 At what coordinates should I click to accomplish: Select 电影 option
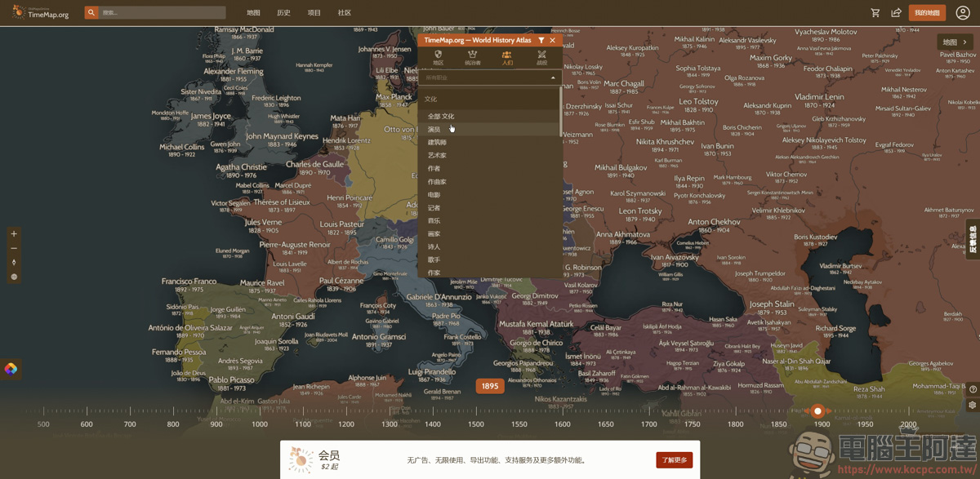pyautogui.click(x=434, y=195)
